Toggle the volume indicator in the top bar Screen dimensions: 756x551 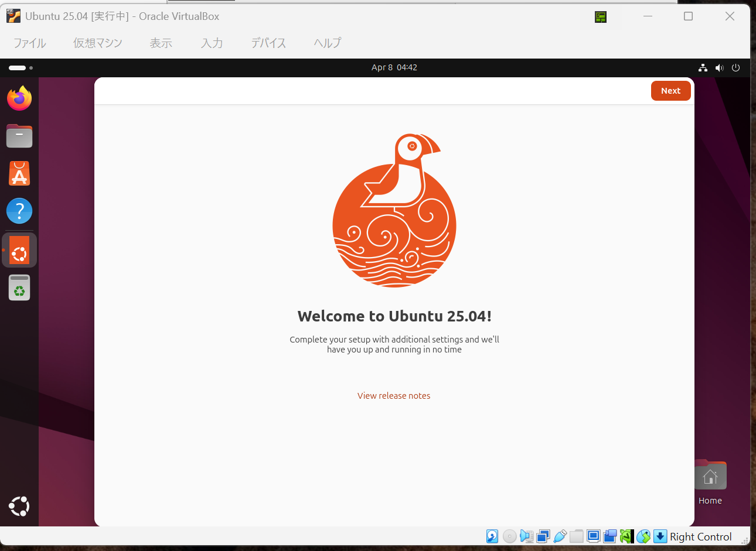[720, 67]
